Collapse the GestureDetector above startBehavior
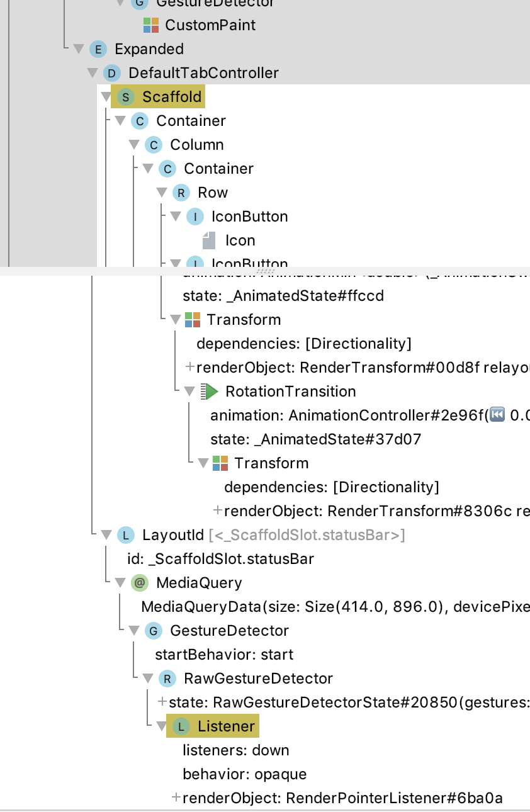 pyautogui.click(x=134, y=631)
